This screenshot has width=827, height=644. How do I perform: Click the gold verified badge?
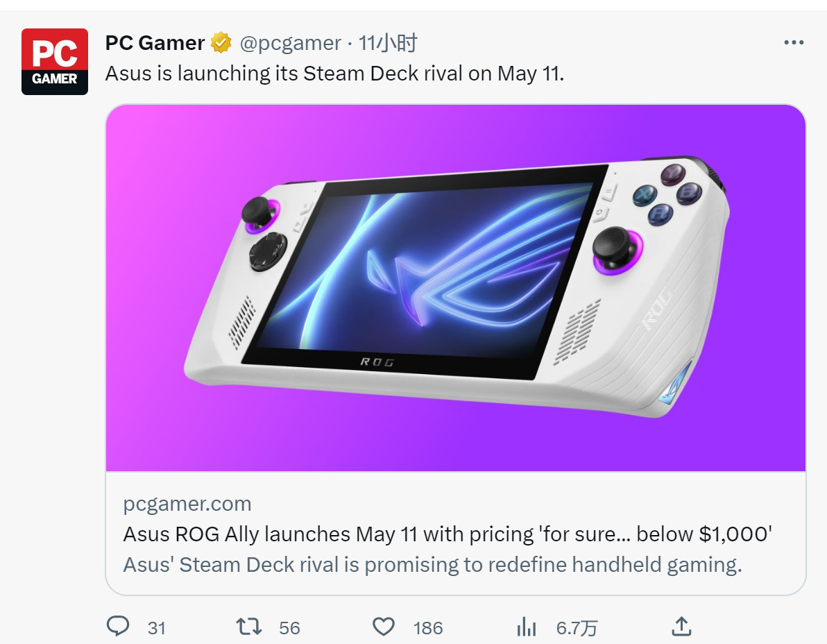pyautogui.click(x=221, y=43)
